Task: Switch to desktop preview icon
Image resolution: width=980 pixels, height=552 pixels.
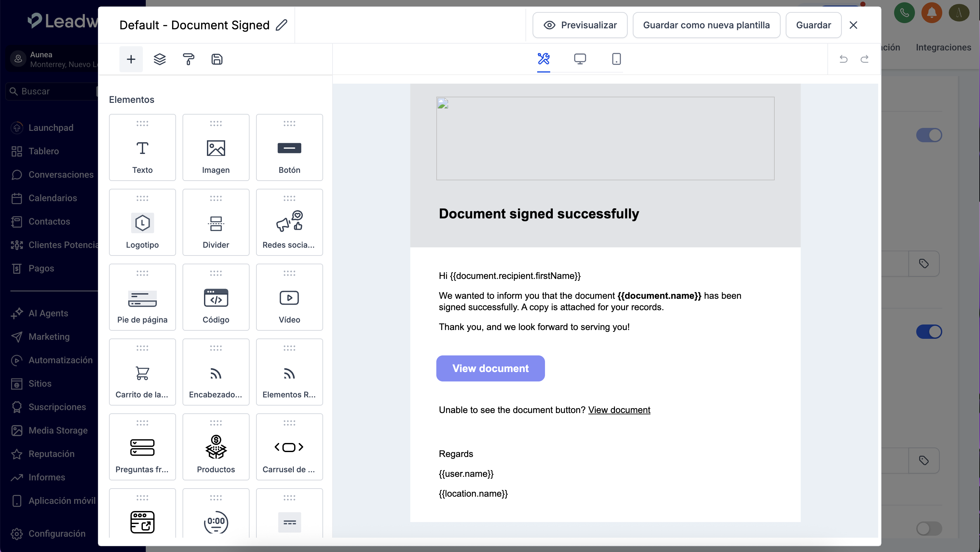Action: pyautogui.click(x=580, y=59)
